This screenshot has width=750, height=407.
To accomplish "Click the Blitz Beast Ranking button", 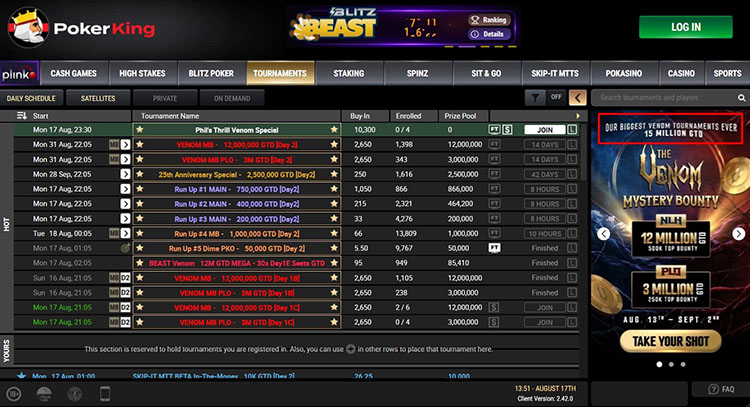I will click(x=489, y=20).
